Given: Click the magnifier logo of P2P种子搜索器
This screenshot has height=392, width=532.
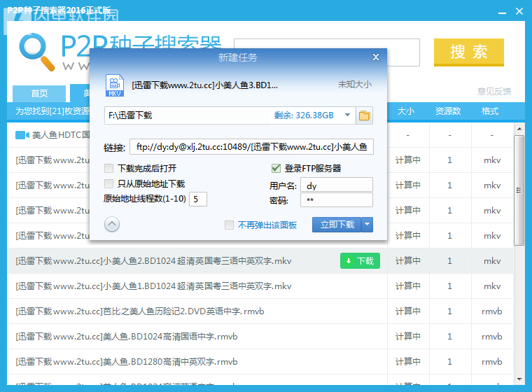Looking at the screenshot, I should (36, 52).
